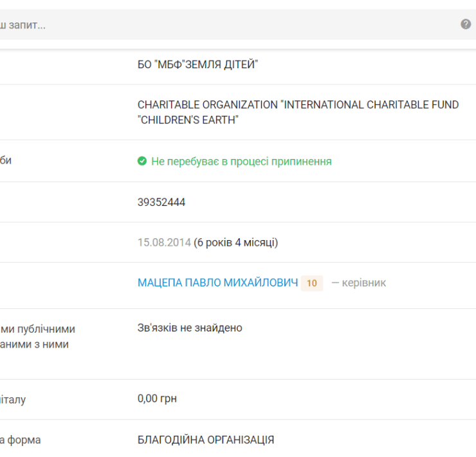The width and height of the screenshot is (476, 457).
Task: Open МАЦЕПА ПАВЛО МИХАЙЛОВИЧ profile link
Action: point(217,283)
